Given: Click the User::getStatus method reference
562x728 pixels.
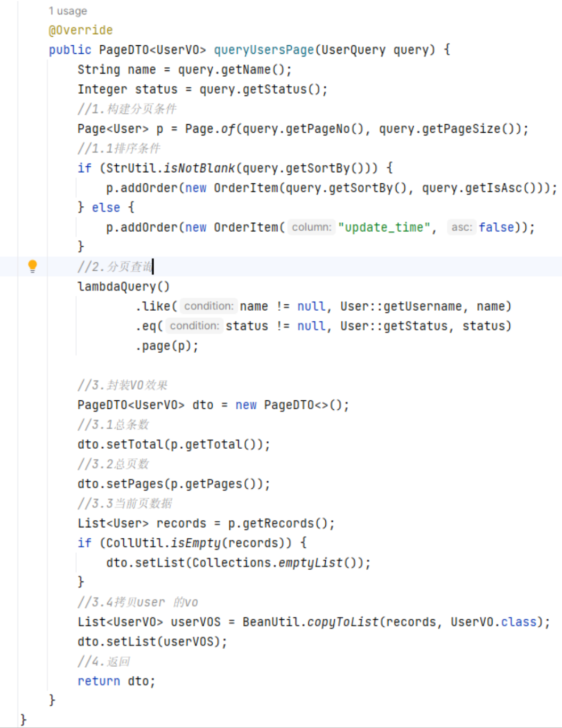Looking at the screenshot, I should tap(394, 326).
